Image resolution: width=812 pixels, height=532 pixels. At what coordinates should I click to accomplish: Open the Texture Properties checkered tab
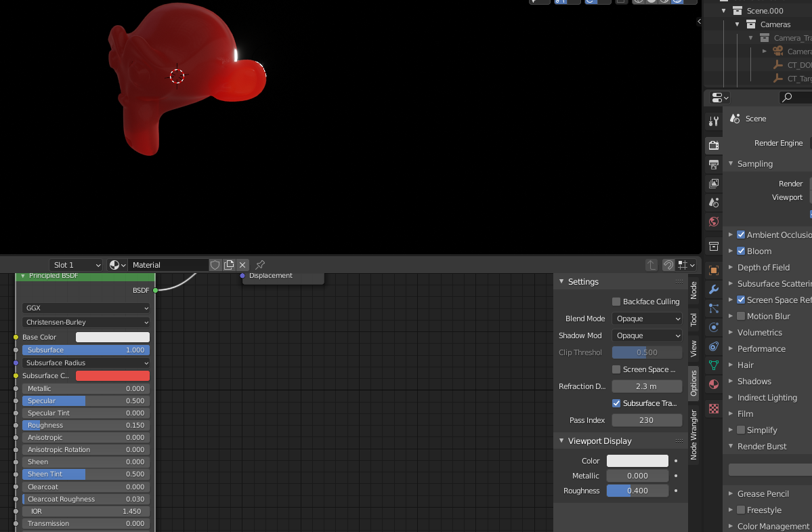713,408
